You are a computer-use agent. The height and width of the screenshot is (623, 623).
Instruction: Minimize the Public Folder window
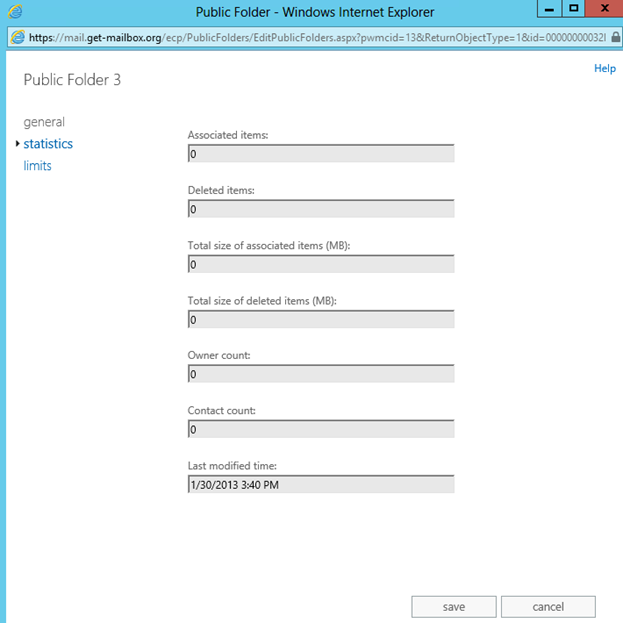point(549,9)
